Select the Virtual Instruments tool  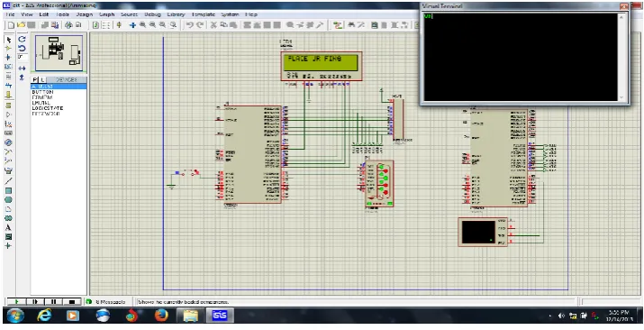pyautogui.click(x=8, y=170)
